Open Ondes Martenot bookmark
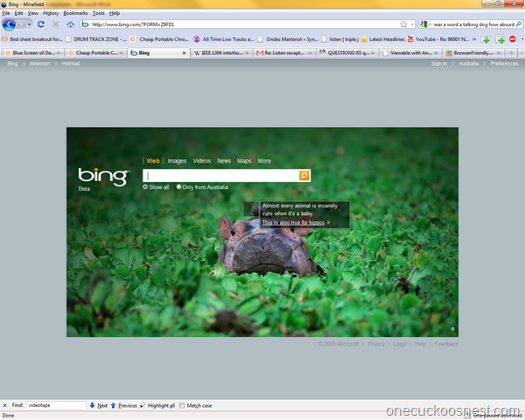 click(288, 39)
